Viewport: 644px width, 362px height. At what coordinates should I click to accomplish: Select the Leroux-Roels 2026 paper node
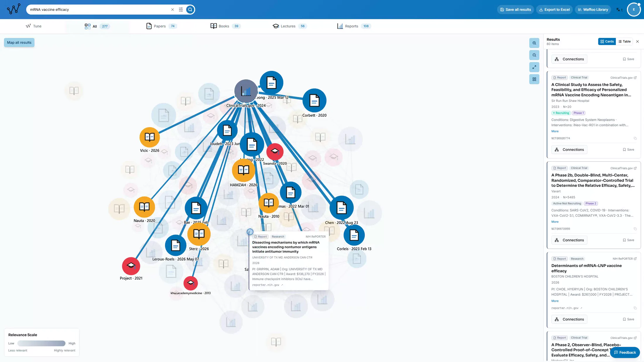click(x=176, y=245)
